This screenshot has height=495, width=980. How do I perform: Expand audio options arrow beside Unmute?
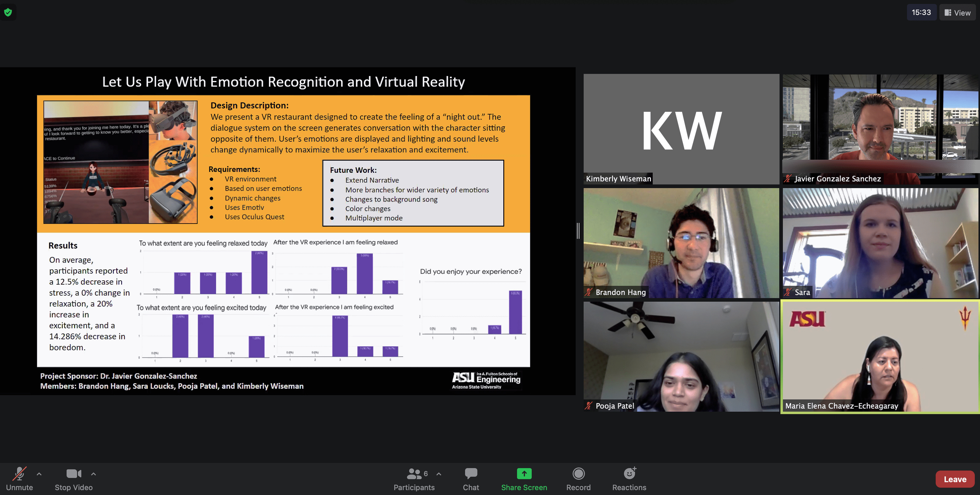click(39, 474)
